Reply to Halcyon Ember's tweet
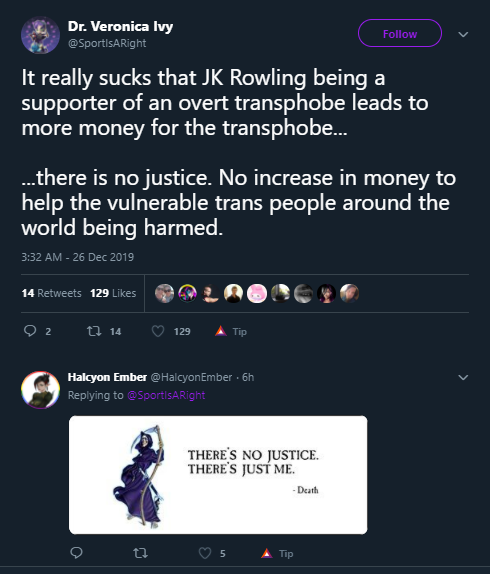This screenshot has height=574, width=490. coord(76,552)
